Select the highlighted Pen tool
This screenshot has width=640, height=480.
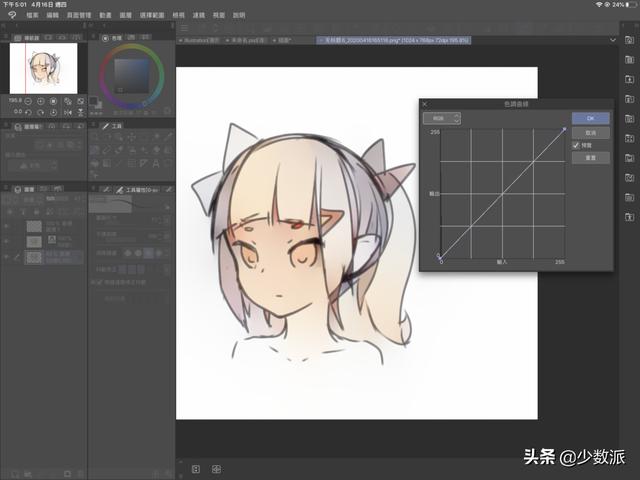pos(94,150)
